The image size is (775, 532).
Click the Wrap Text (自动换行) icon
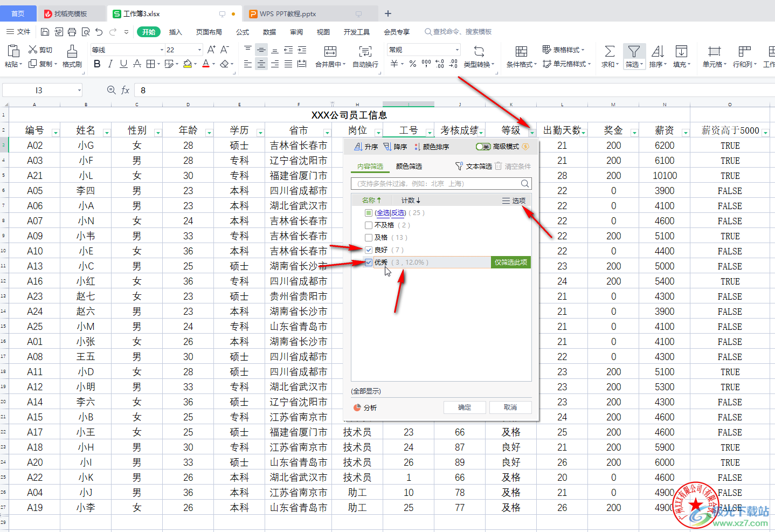[x=365, y=51]
